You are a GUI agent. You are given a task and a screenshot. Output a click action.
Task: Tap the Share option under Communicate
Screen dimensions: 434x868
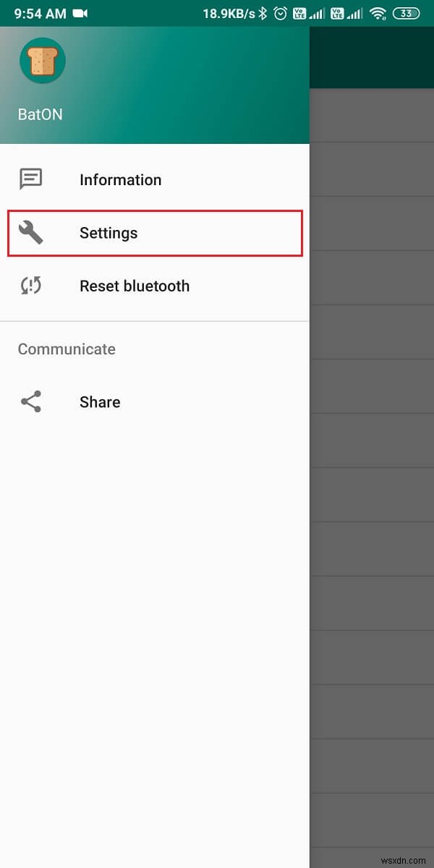pyautogui.click(x=99, y=401)
